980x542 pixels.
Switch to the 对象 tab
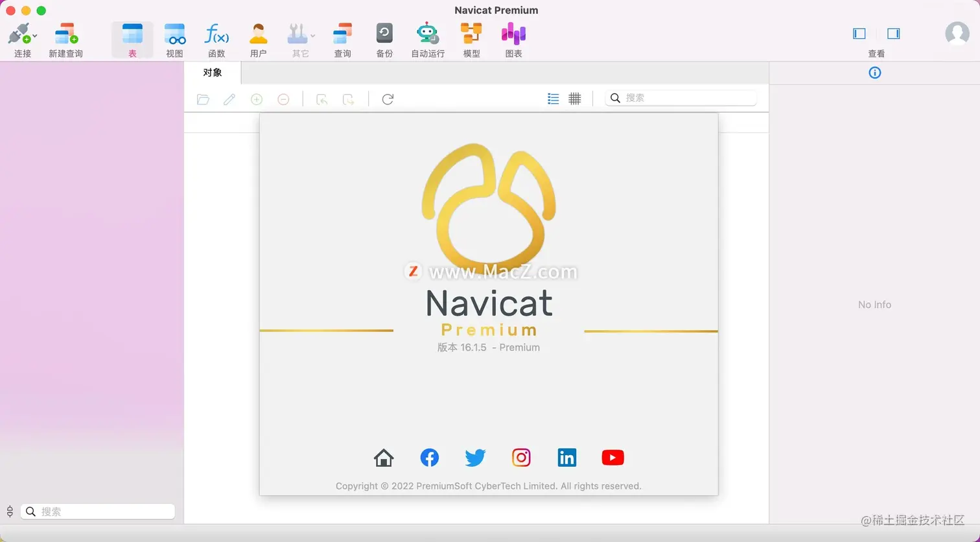[x=213, y=73]
